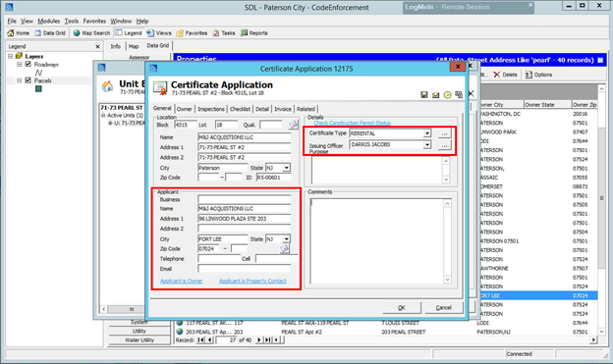Click the yellow round icon in Certificate Application header
Screen dimensions: 613x364
(x=447, y=95)
